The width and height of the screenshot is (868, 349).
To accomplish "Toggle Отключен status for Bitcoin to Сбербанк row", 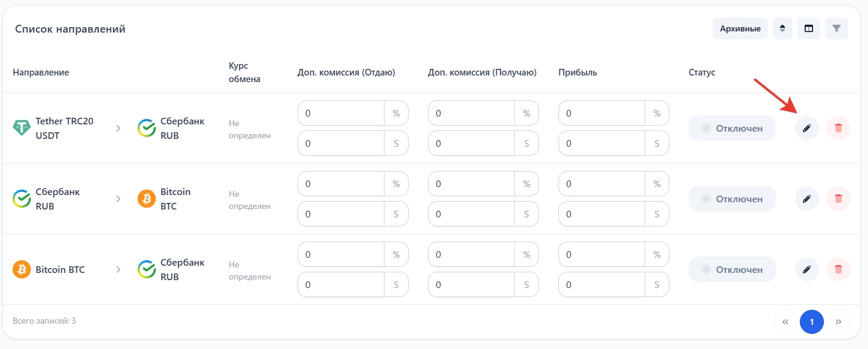I will [x=732, y=269].
